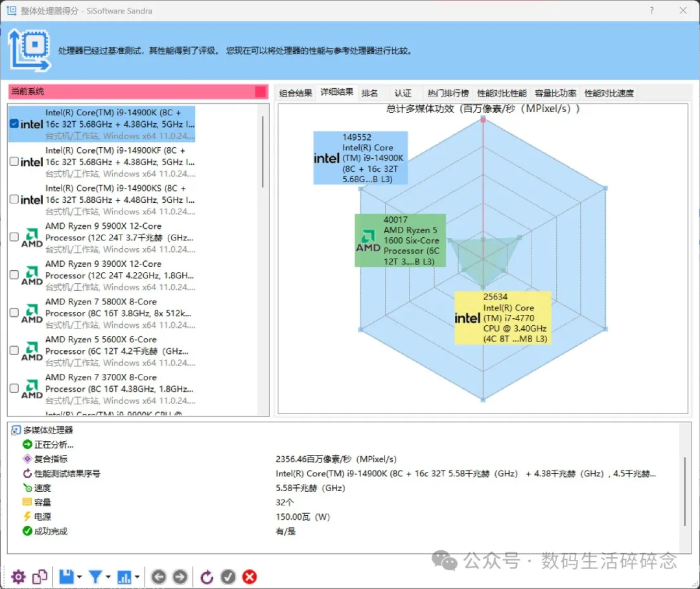
Task: Click the composite index diamond icon
Action: (x=27, y=459)
